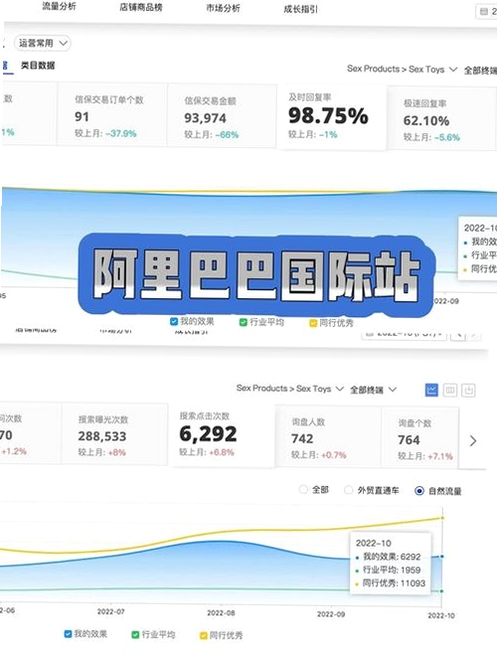Image resolution: width=497 pixels, height=663 pixels.
Task: Click tooltip value 我的效果: 6292
Action: tap(388, 556)
